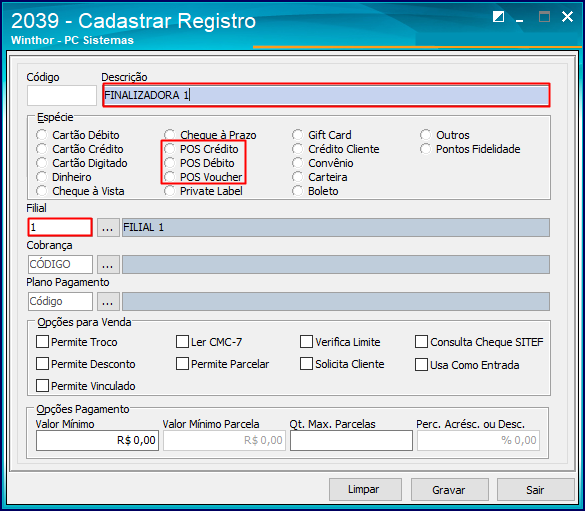Click the Sair button

(535, 490)
